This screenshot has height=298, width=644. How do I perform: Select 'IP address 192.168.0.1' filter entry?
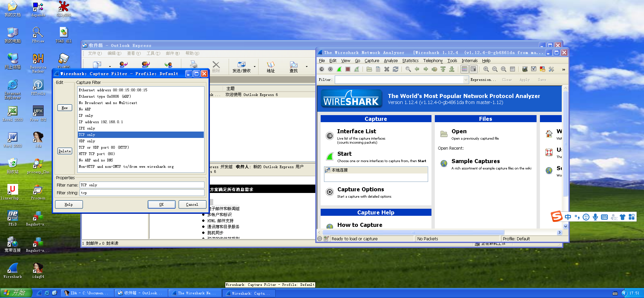(x=141, y=122)
